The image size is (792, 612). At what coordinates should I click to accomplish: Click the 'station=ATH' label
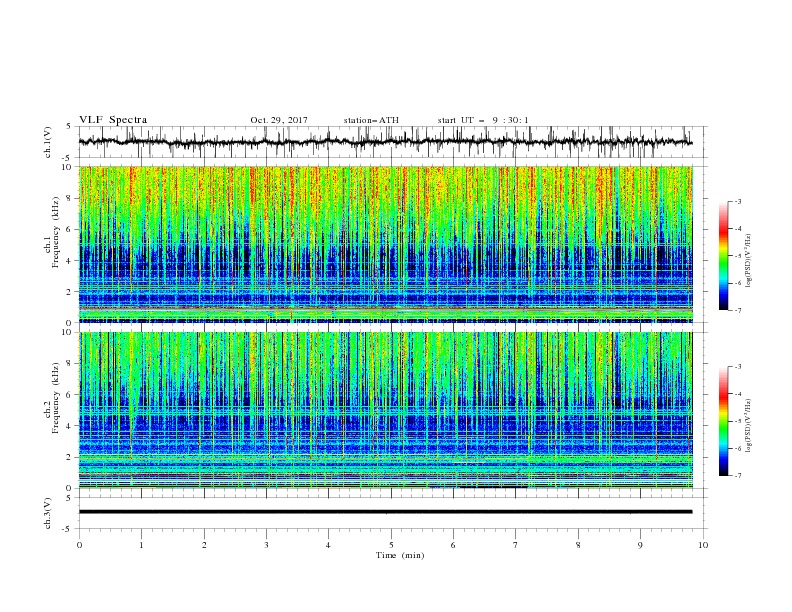click(x=371, y=120)
